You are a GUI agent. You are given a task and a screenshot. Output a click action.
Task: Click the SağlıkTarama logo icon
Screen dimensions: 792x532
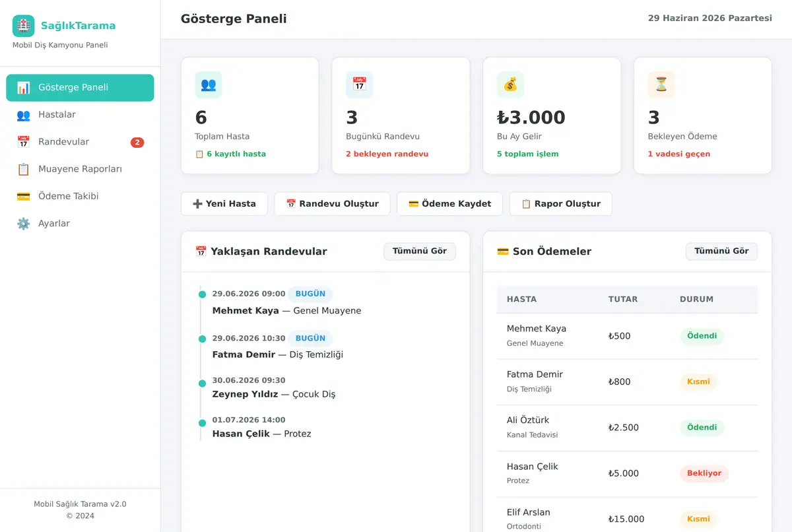click(x=23, y=26)
